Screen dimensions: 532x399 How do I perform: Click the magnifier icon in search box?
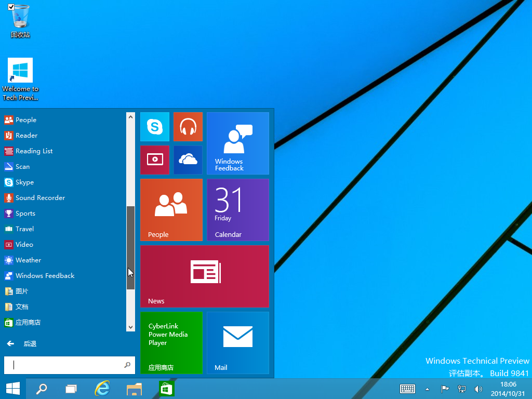coord(127,365)
